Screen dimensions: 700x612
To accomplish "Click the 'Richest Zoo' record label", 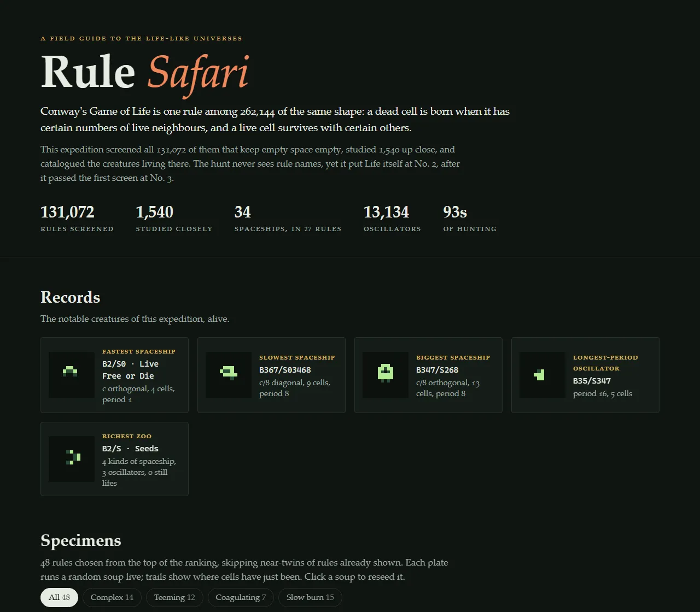I will [x=127, y=436].
